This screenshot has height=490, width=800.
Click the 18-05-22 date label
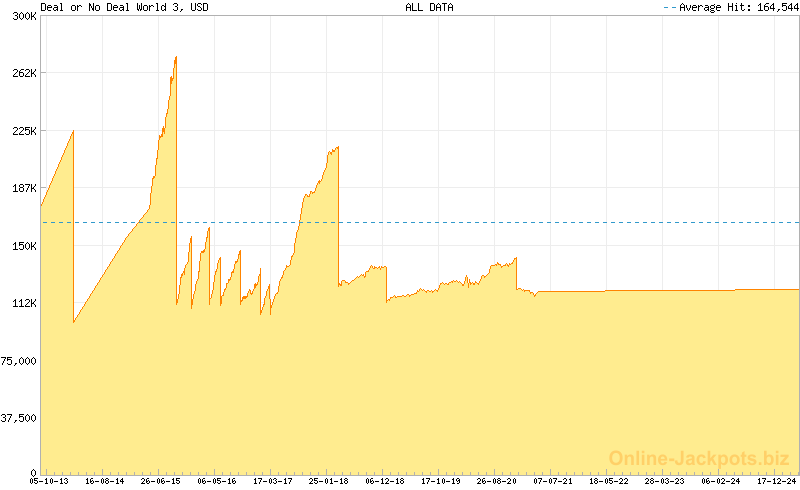tap(608, 481)
